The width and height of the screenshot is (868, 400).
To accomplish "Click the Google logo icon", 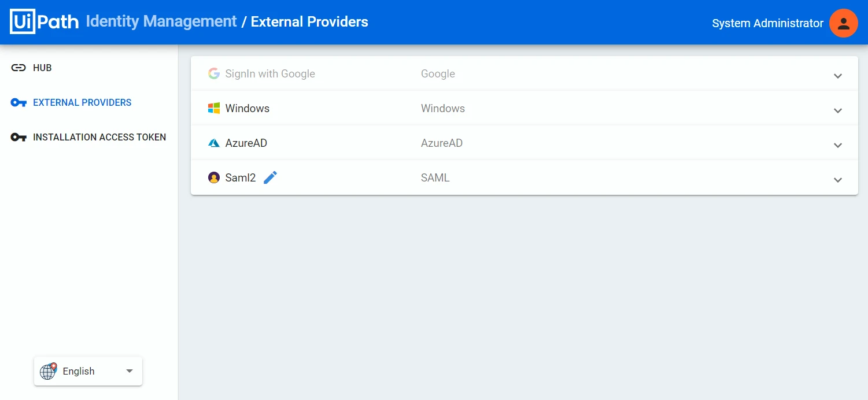I will pos(214,73).
